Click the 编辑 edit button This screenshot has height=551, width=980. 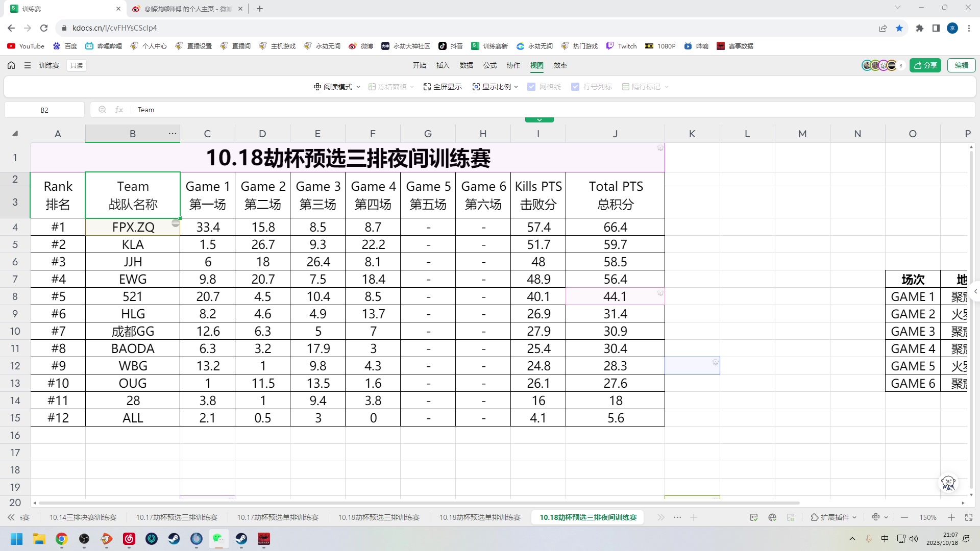pos(962,65)
